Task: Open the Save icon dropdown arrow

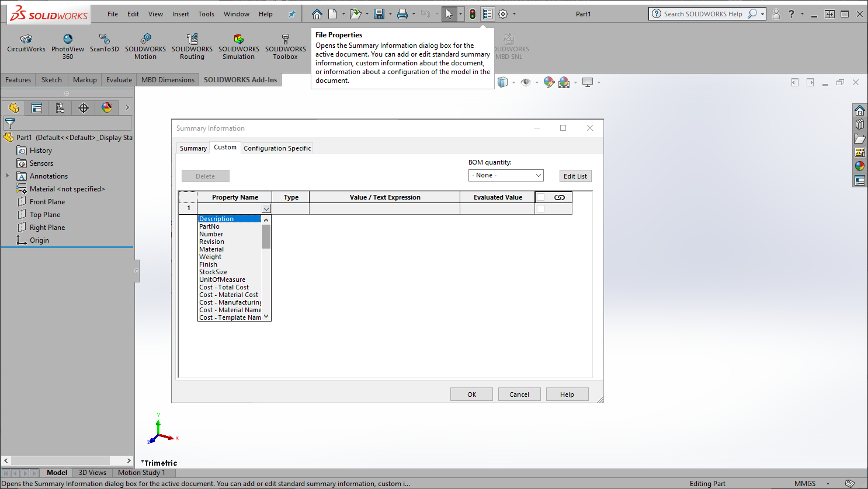Action: tap(390, 14)
